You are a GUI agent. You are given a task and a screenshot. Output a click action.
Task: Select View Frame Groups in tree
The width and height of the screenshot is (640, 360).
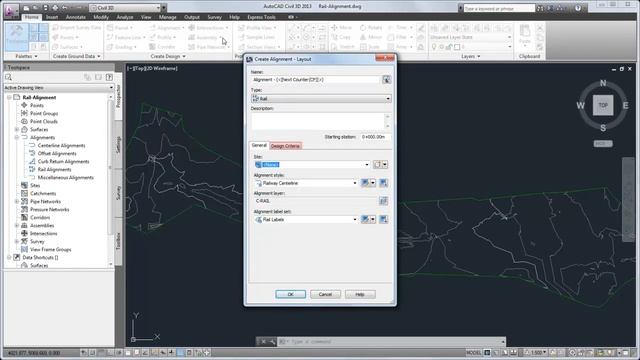click(51, 250)
